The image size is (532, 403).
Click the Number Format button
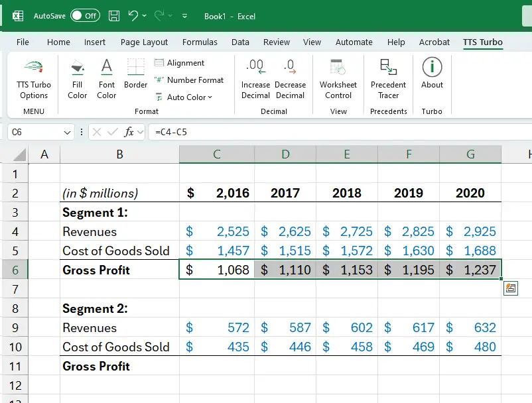click(x=189, y=80)
